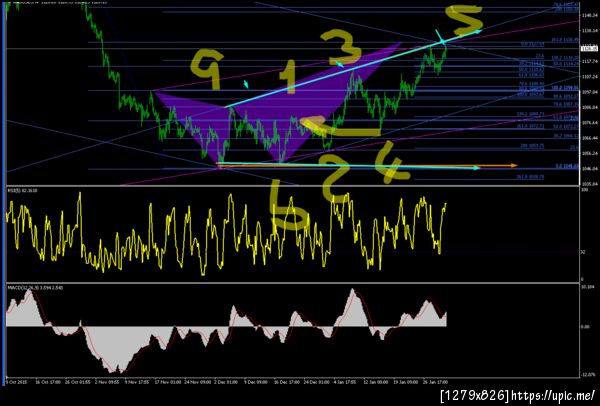Click the current price label on the price axis

pyautogui.click(x=589, y=49)
